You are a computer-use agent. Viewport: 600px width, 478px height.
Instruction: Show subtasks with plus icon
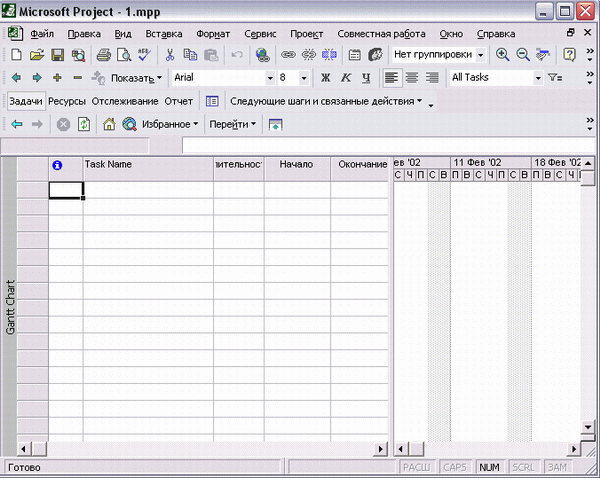click(57, 78)
